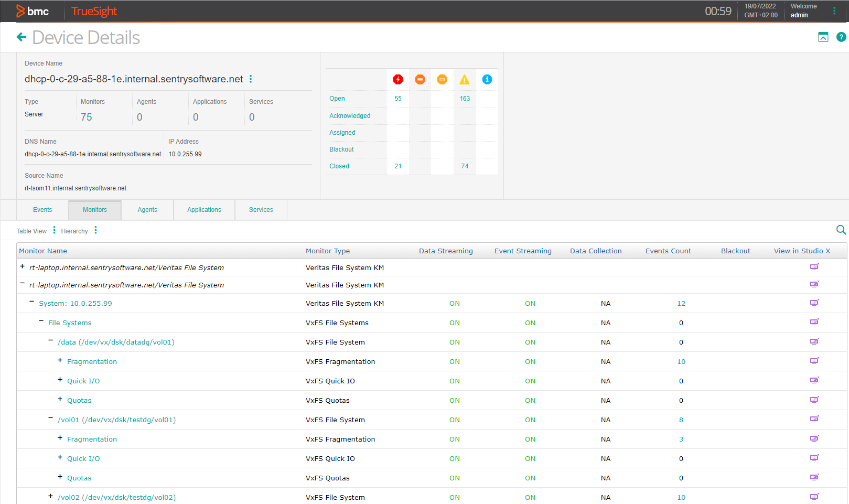Viewport: 849px width, 504px height.
Task: Collapse the System: 10.0.255.99 node
Action: point(32,302)
